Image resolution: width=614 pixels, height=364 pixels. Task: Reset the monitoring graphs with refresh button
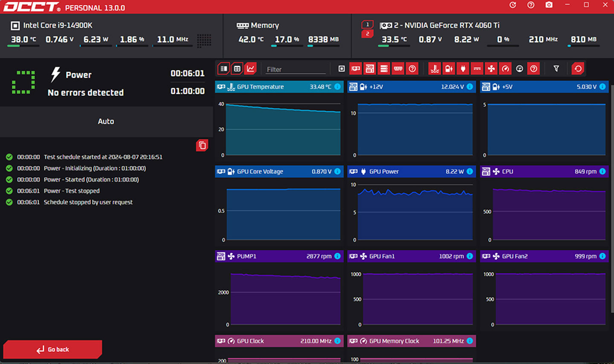(578, 69)
